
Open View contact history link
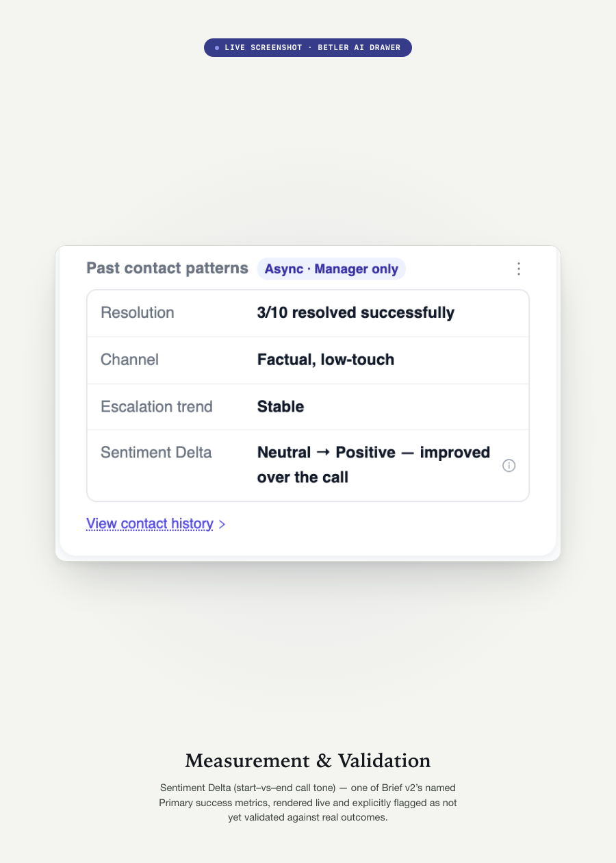pyautogui.click(x=150, y=524)
